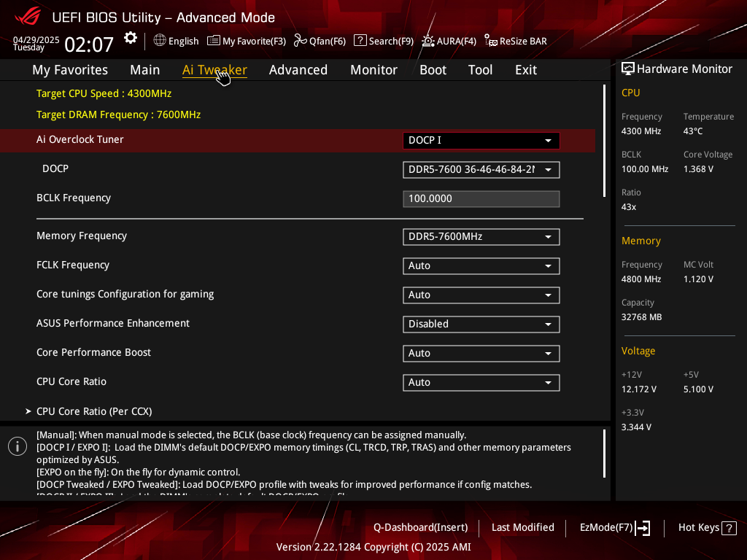
Task: Click the BCLK Frequency input field
Action: click(x=481, y=199)
